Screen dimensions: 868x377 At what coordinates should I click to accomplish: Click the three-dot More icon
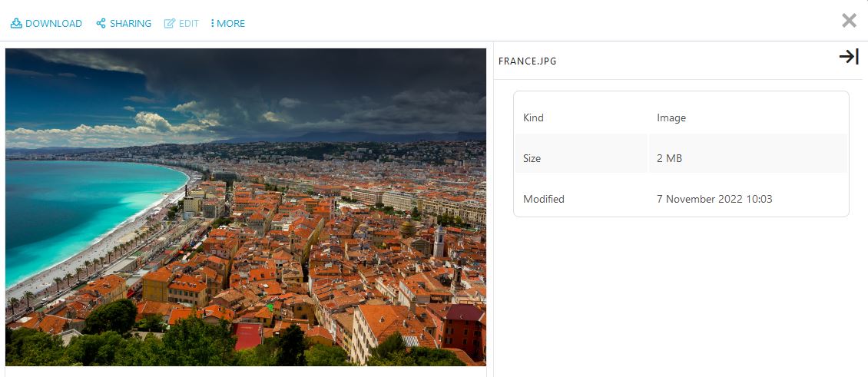(x=212, y=24)
